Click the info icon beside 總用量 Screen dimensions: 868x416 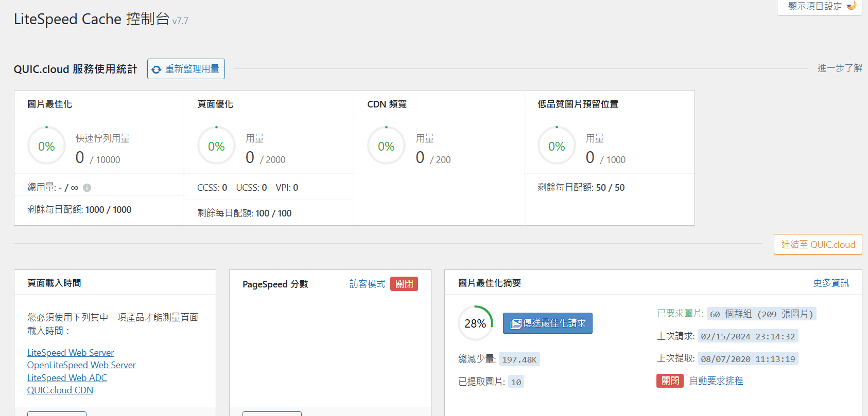click(x=87, y=188)
